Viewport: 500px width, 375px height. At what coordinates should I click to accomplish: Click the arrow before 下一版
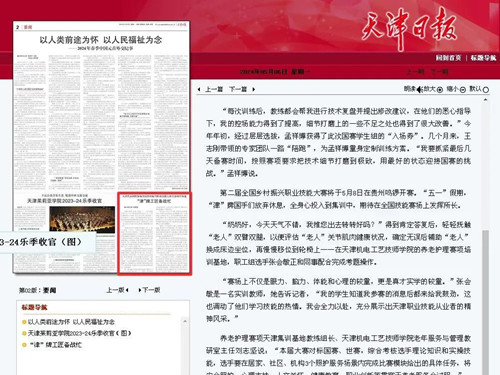click(140, 290)
